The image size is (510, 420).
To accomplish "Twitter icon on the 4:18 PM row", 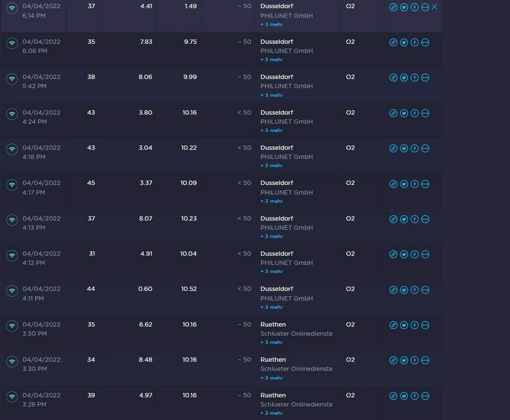I will pos(404,148).
